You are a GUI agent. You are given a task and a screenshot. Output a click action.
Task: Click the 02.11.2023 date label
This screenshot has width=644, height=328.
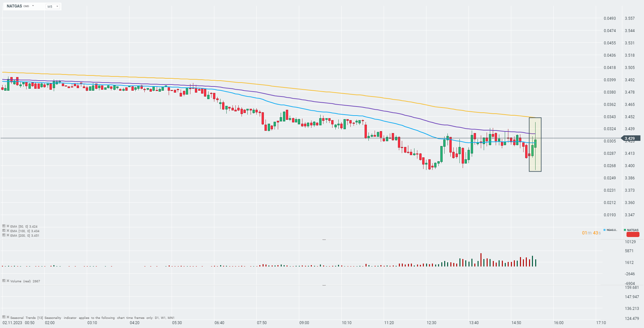point(12,323)
